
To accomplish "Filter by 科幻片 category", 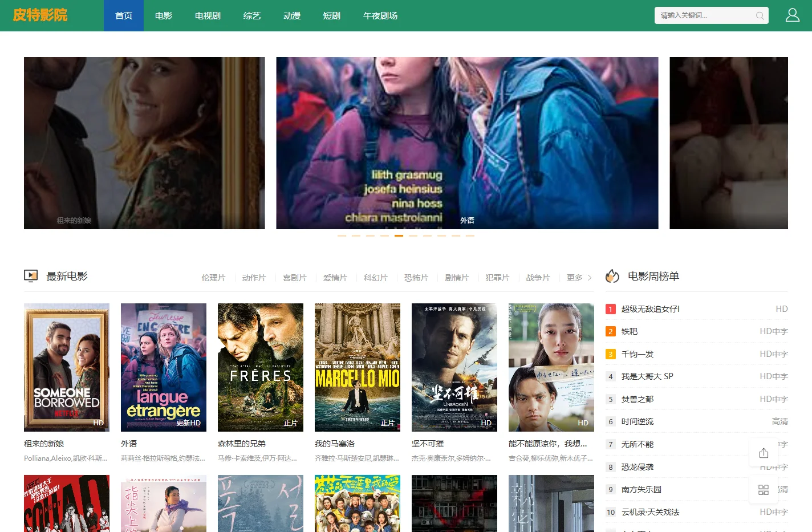I will tap(375, 278).
